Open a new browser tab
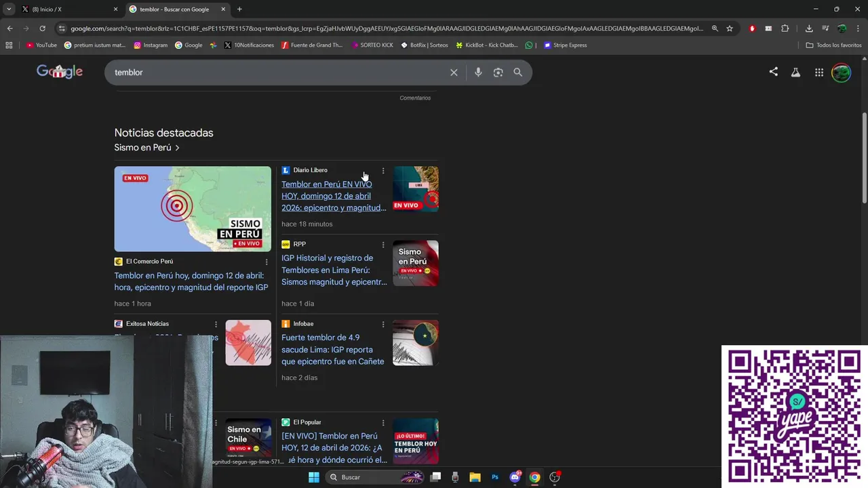Viewport: 868px width, 488px height. point(239,9)
